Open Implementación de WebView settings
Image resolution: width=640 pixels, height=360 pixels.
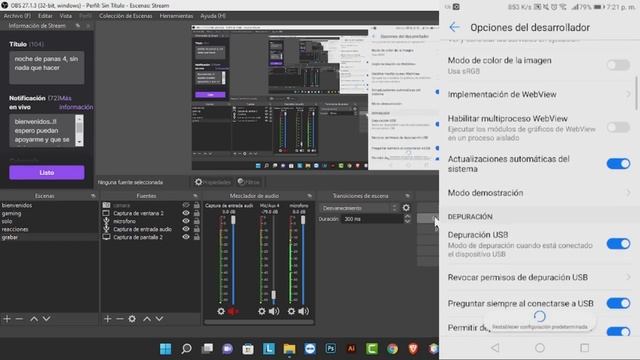pyautogui.click(x=539, y=94)
